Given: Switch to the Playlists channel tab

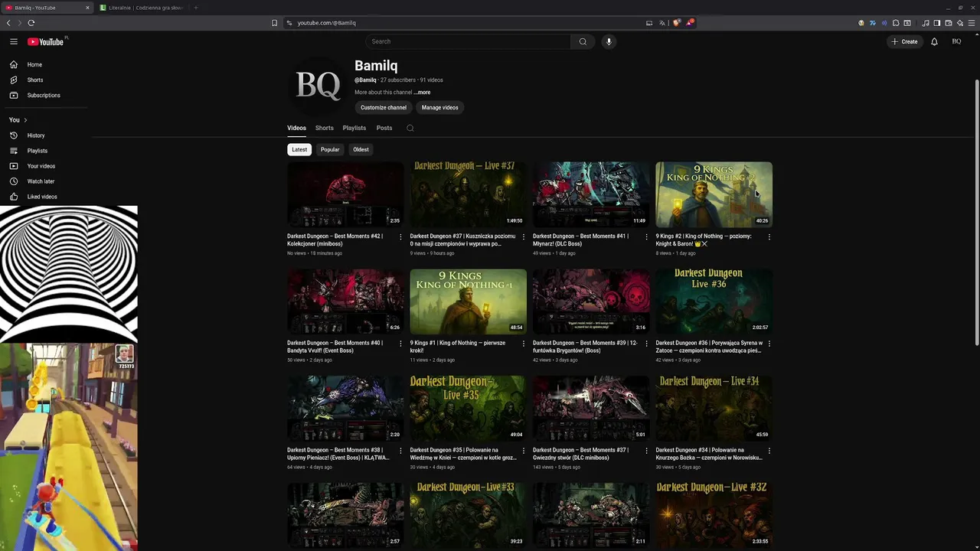Looking at the screenshot, I should [x=354, y=128].
